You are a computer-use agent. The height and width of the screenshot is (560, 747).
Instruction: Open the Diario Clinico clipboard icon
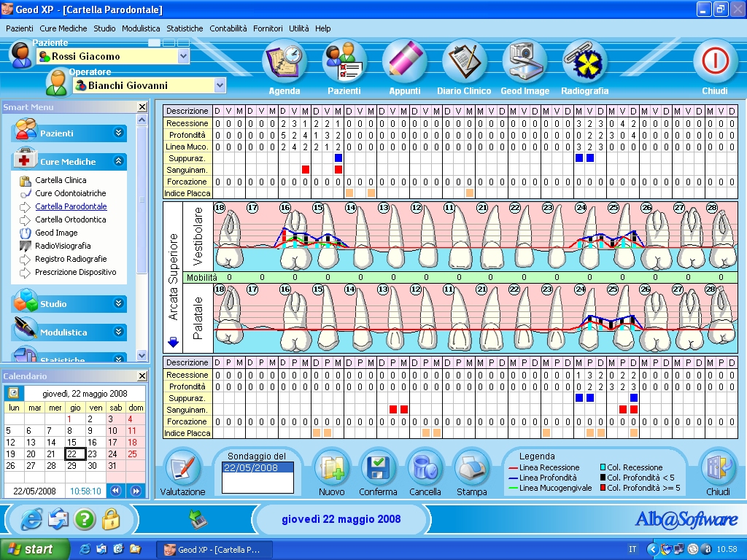point(465,63)
